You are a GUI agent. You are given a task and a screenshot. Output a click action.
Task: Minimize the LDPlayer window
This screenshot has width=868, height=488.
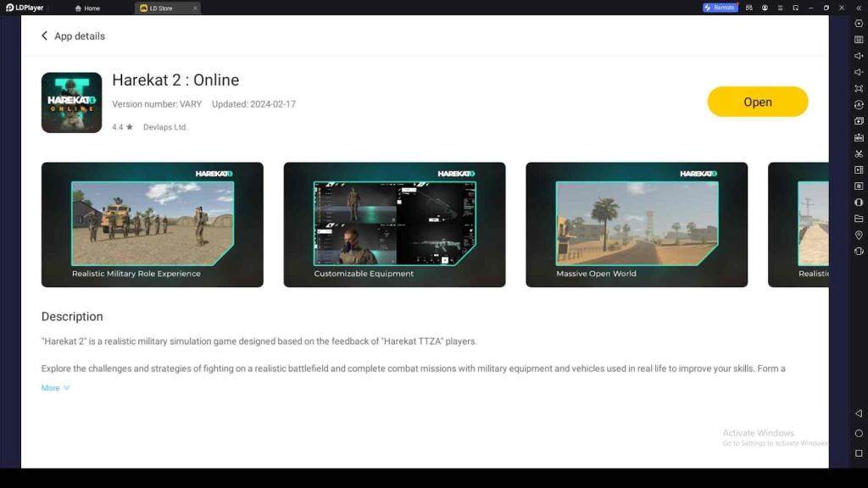(x=811, y=8)
